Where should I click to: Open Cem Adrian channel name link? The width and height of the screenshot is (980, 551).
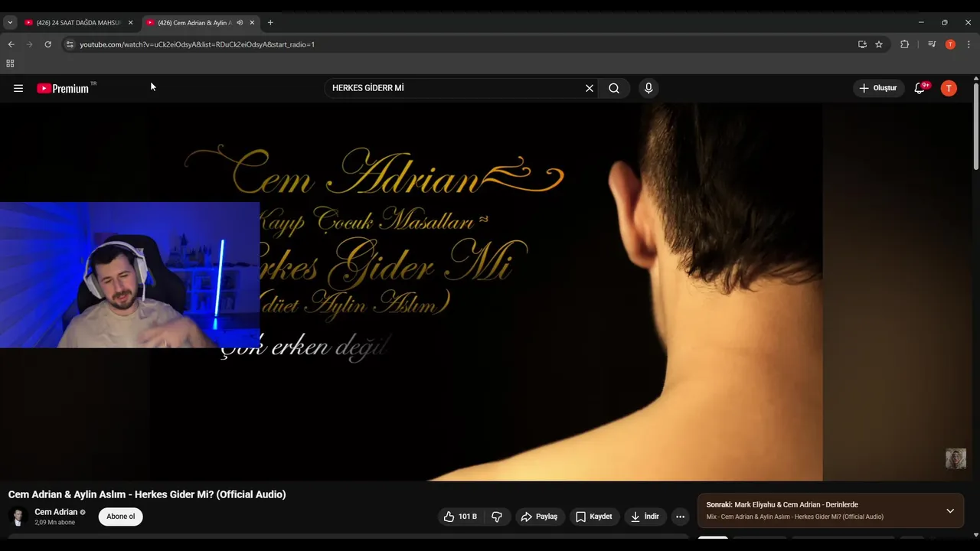pyautogui.click(x=56, y=512)
